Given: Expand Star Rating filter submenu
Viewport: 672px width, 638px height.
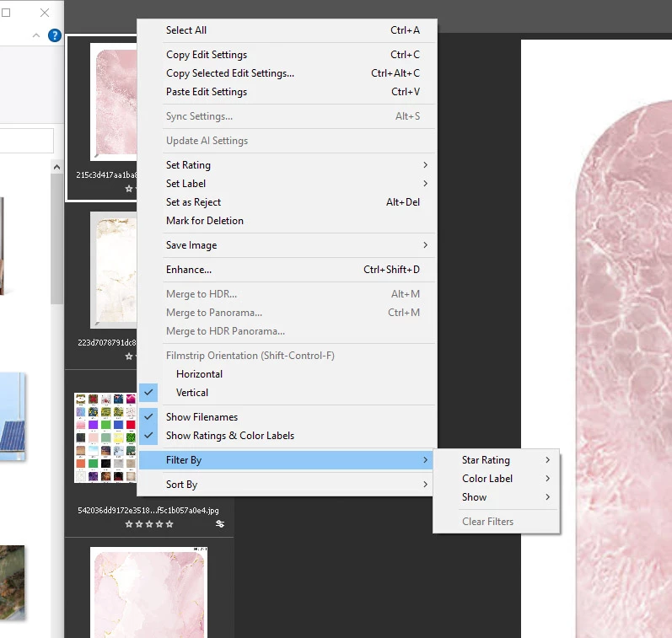Looking at the screenshot, I should pos(497,460).
